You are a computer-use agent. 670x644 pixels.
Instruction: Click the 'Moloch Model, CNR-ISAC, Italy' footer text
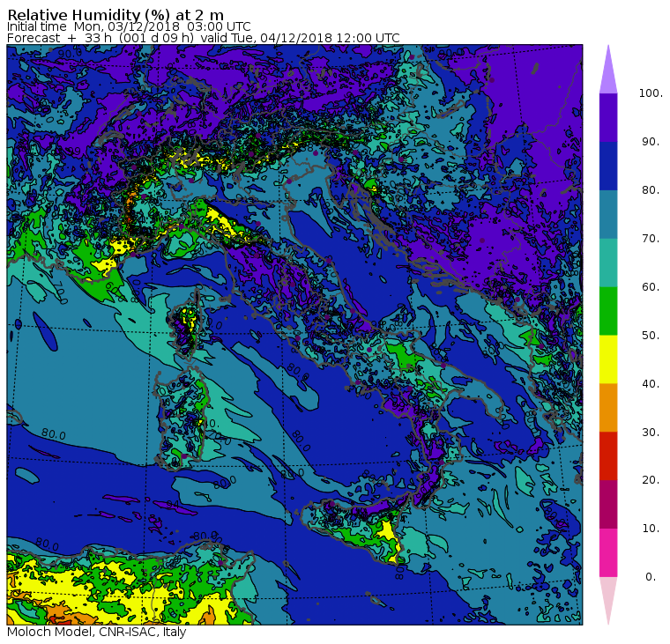pos(97,632)
